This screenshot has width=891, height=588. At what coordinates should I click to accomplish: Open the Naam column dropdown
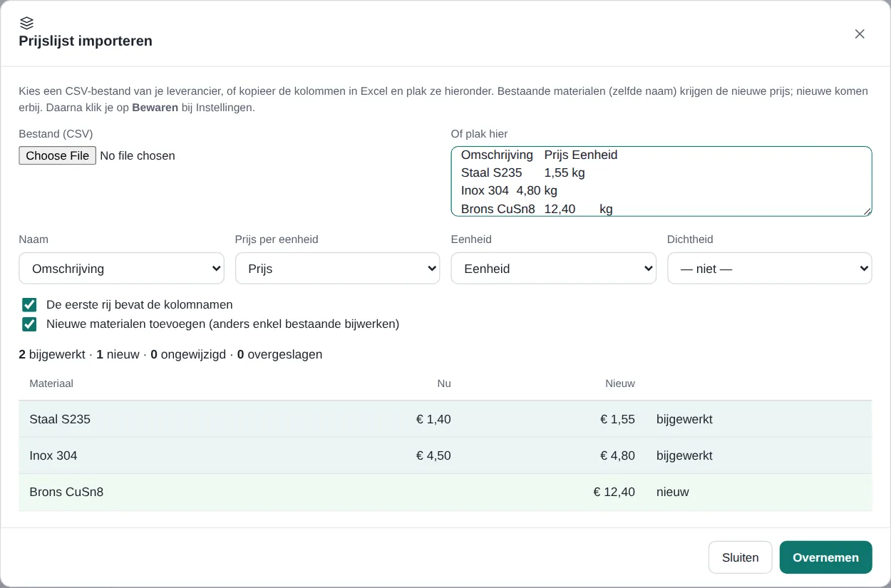(x=122, y=269)
